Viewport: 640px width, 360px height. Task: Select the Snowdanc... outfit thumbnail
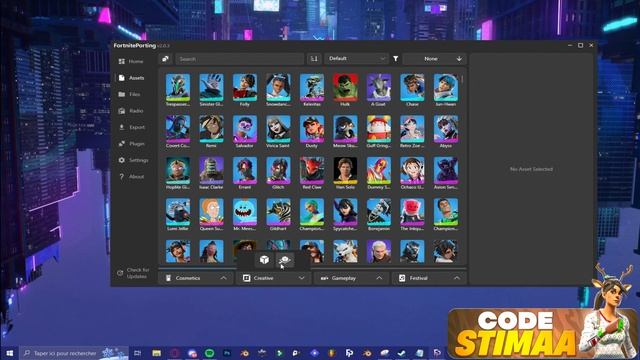click(x=278, y=88)
